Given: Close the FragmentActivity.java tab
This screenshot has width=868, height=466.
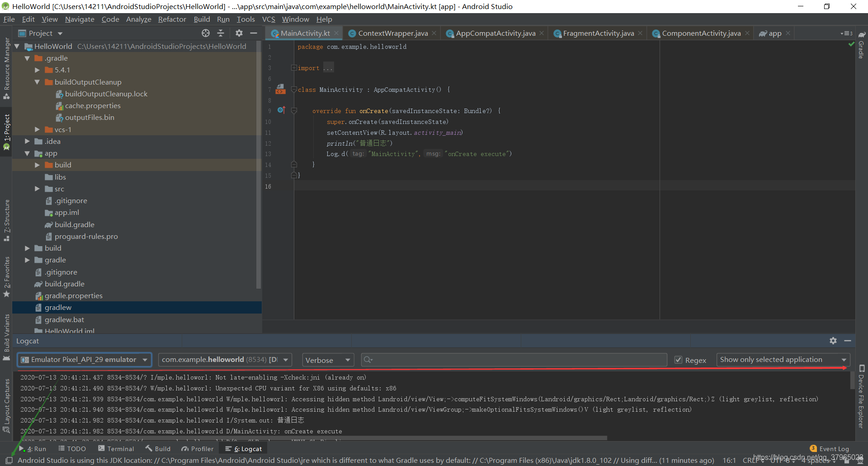Looking at the screenshot, I should tap(640, 33).
